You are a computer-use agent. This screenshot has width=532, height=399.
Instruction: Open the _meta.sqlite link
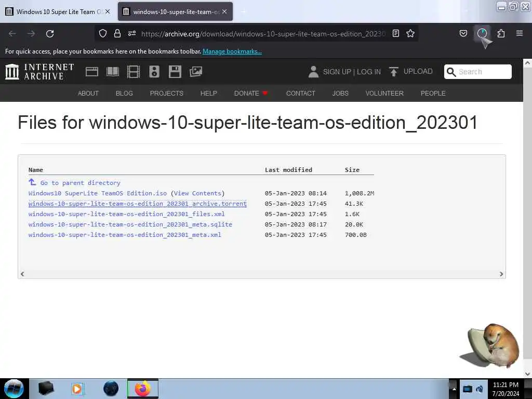pos(130,224)
